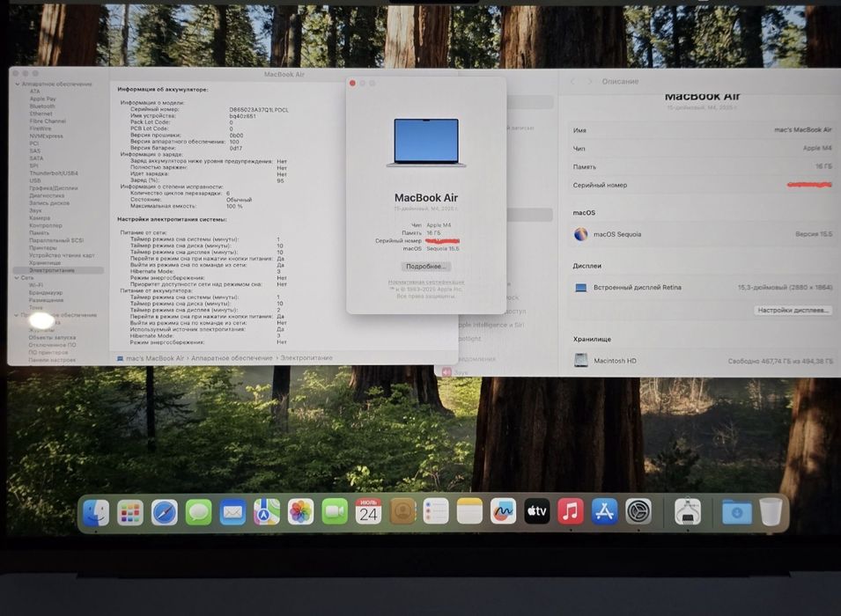Select ATA in the hardware list
The image size is (841, 616).
(x=35, y=92)
